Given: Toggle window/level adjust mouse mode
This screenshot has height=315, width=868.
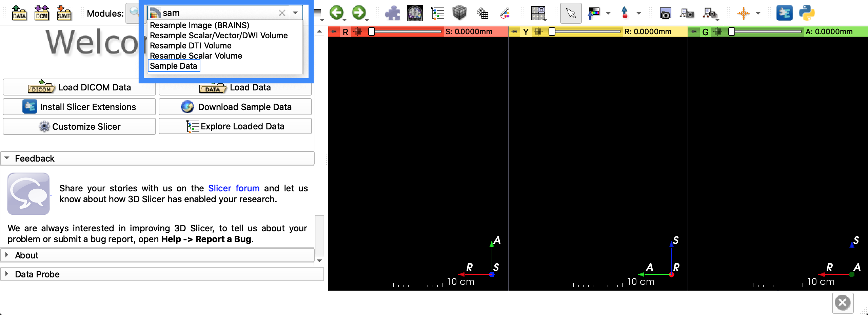Looking at the screenshot, I should tap(593, 13).
